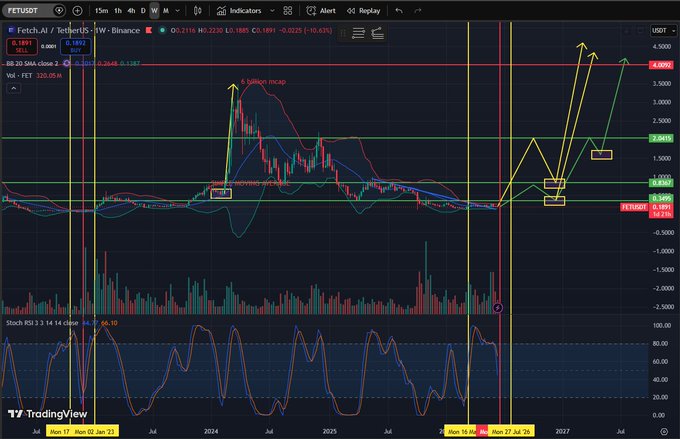Collapse the indicator legend with chevron arrow

tap(13, 88)
